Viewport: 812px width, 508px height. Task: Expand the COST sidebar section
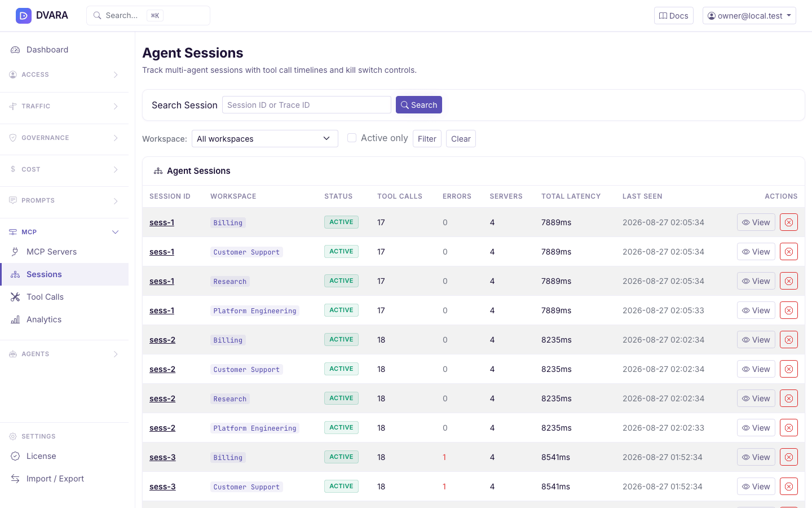tap(64, 169)
